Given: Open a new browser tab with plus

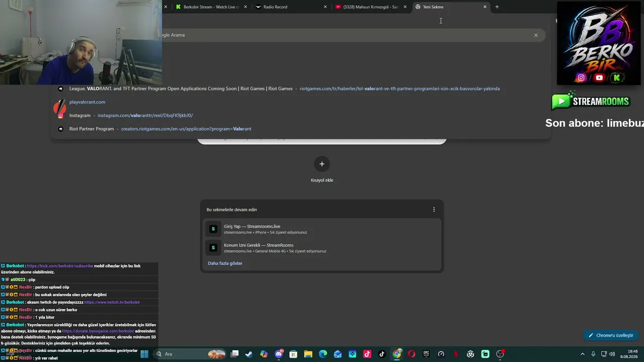Looking at the screenshot, I should tap(497, 7).
